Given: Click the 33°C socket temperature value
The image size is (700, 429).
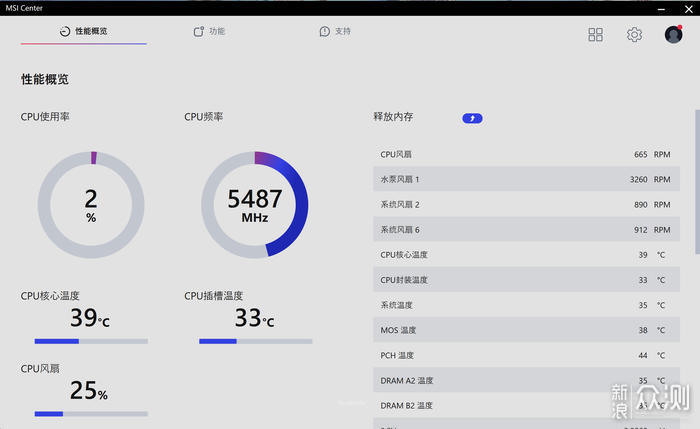Looking at the screenshot, I should 254,318.
